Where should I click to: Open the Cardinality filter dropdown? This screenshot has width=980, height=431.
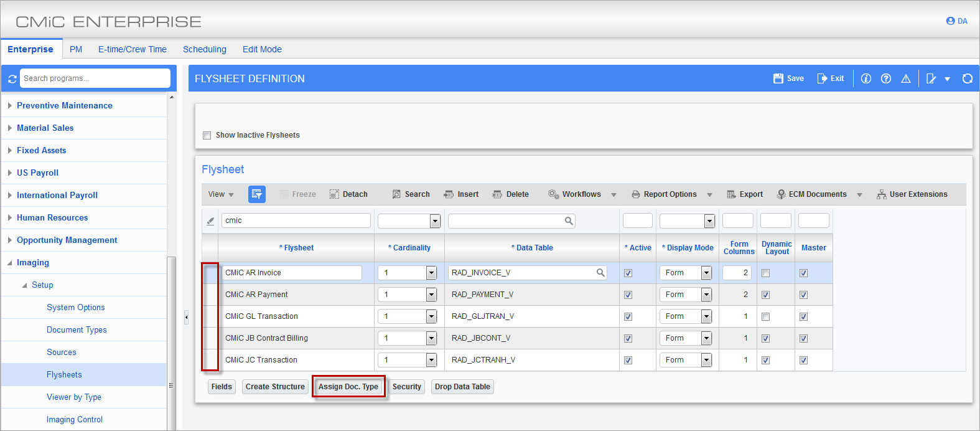click(x=435, y=221)
